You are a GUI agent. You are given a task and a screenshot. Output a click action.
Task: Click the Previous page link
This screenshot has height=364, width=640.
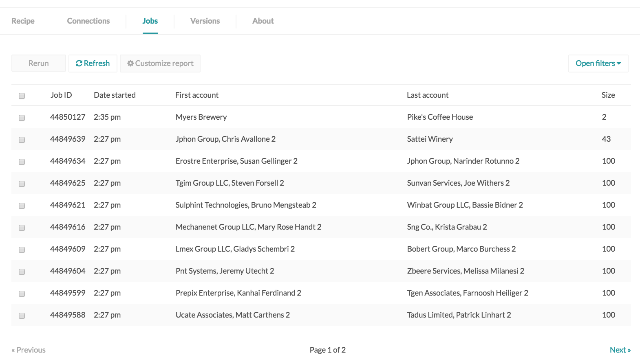pyautogui.click(x=29, y=350)
